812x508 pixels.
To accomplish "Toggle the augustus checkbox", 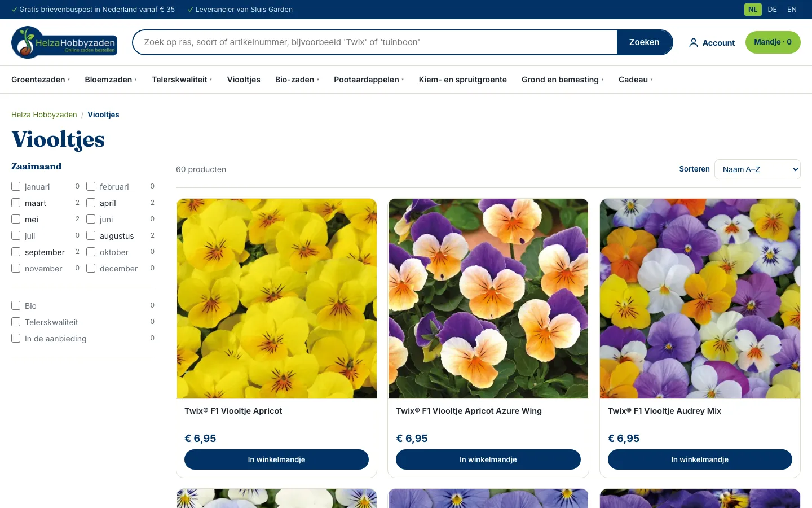I will (91, 235).
